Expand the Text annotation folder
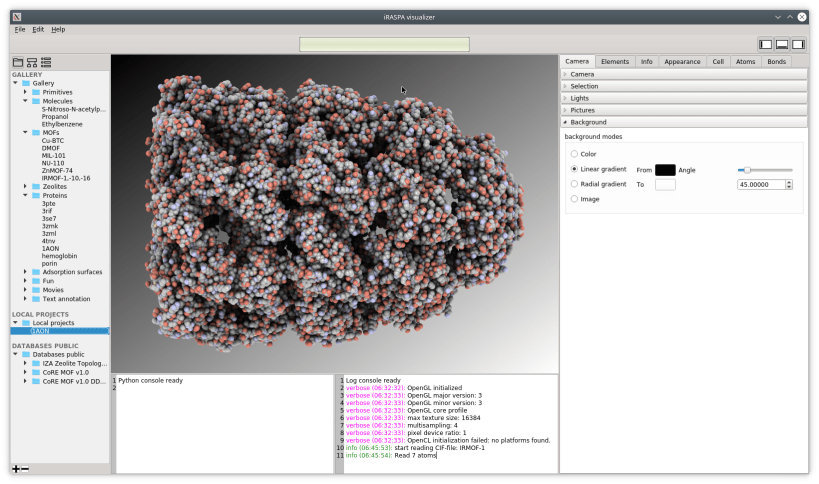The image size is (819, 484). coord(25,299)
